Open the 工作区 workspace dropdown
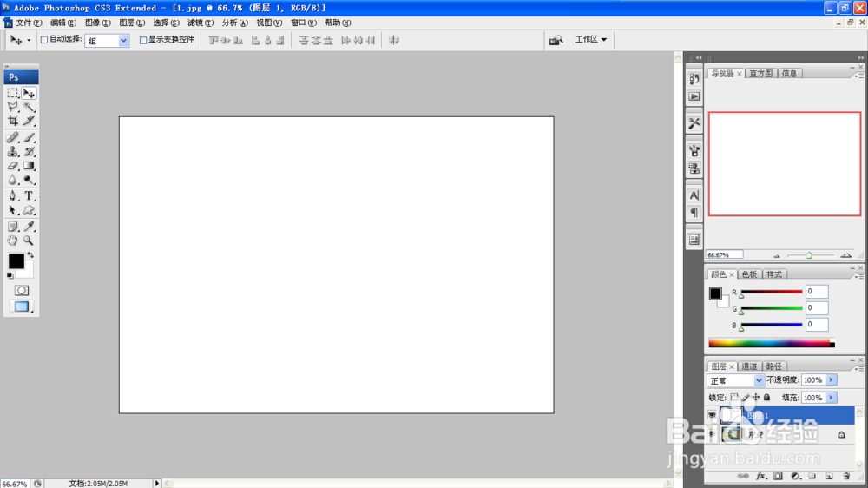 [590, 39]
